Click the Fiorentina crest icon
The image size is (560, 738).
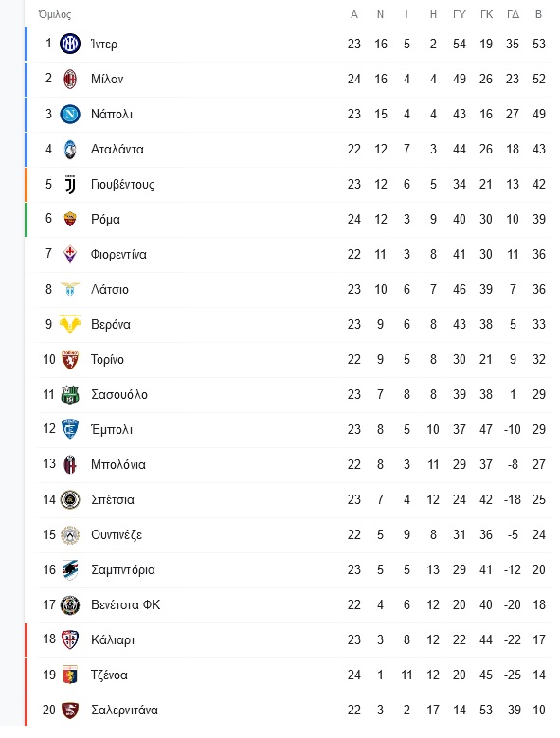(70, 254)
